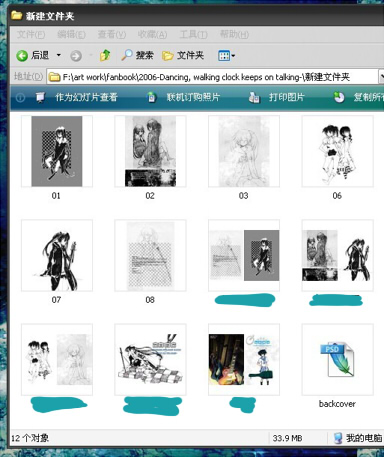384x457 pixels.
Task: Click the folder icon in title bar
Action: (17, 15)
